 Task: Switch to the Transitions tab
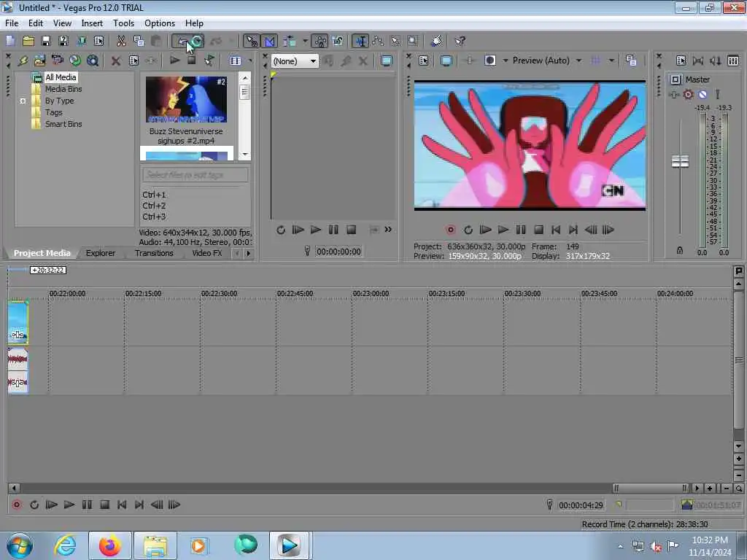(x=154, y=253)
